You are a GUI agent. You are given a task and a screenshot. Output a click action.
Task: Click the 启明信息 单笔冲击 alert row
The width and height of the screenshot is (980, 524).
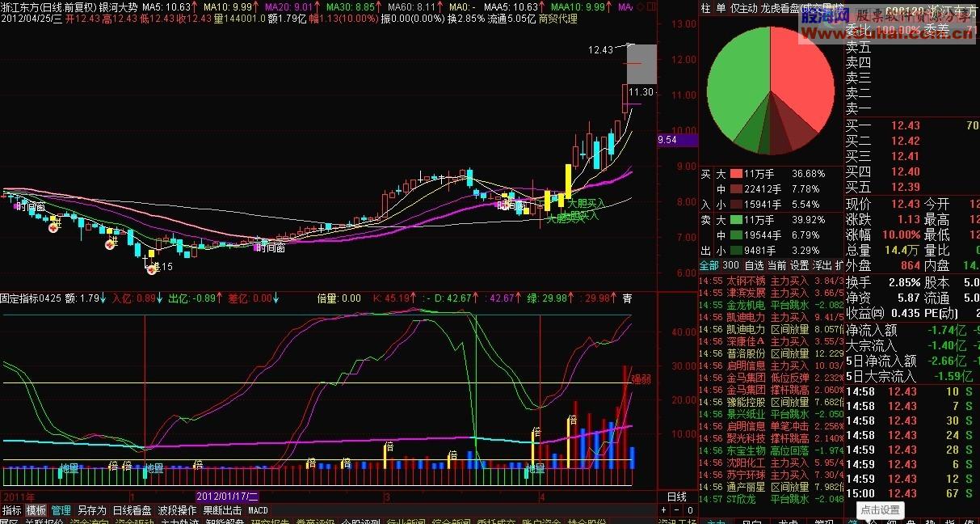pyautogui.click(x=771, y=426)
